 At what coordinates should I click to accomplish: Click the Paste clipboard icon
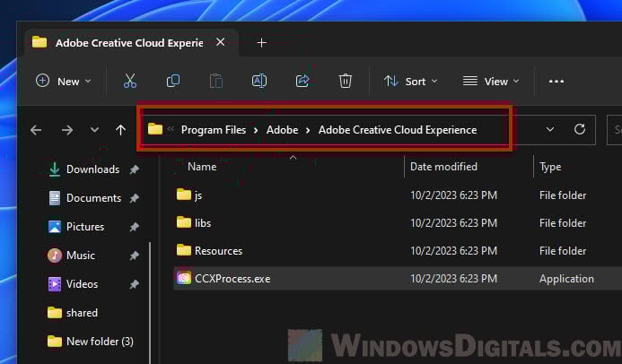215,81
